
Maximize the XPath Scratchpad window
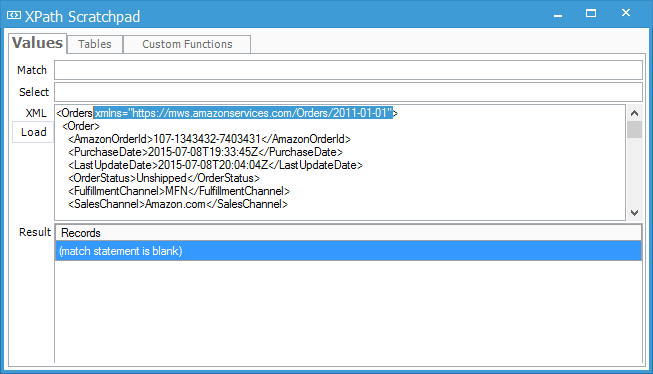coord(591,14)
